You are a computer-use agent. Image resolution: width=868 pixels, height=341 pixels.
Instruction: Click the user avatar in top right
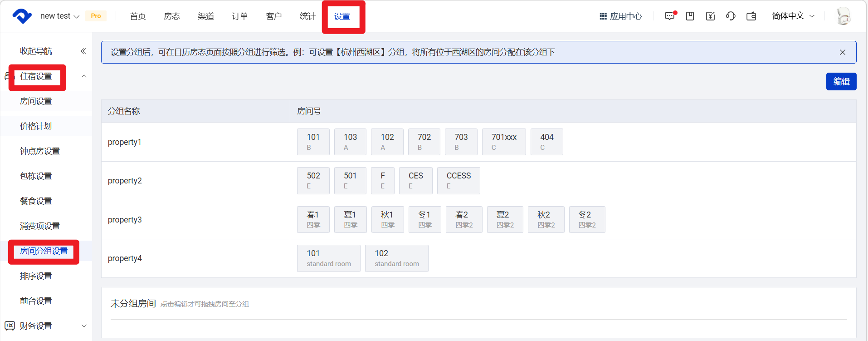tap(843, 16)
